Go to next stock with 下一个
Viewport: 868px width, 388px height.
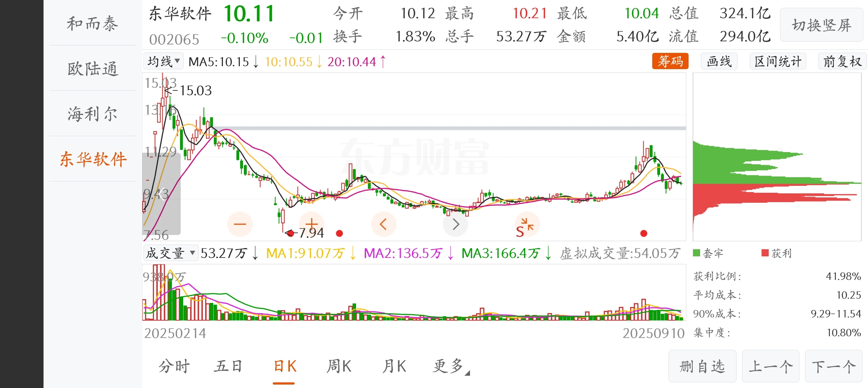pyautogui.click(x=834, y=366)
